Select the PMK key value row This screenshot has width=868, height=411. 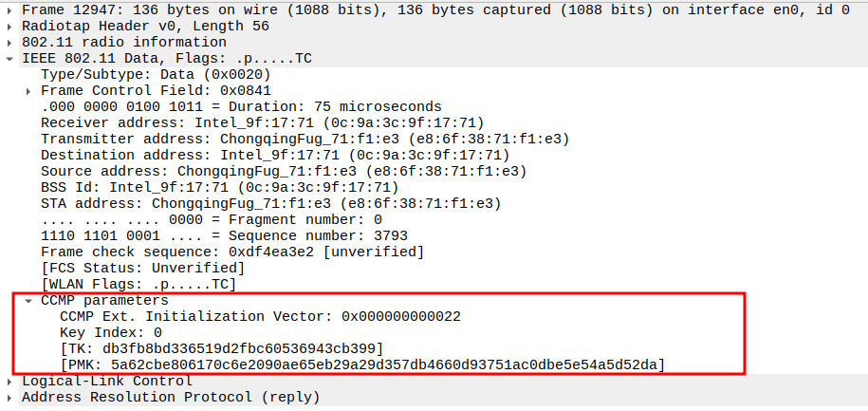[x=361, y=365]
